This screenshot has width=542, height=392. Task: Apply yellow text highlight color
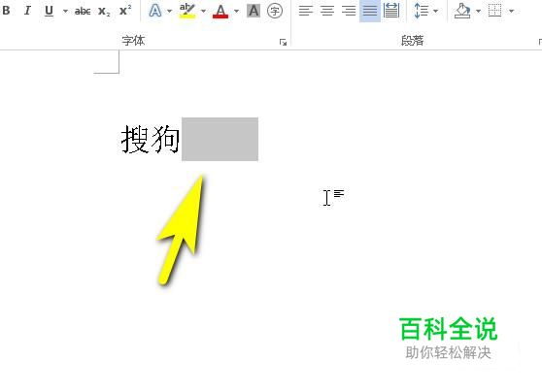[x=187, y=11]
